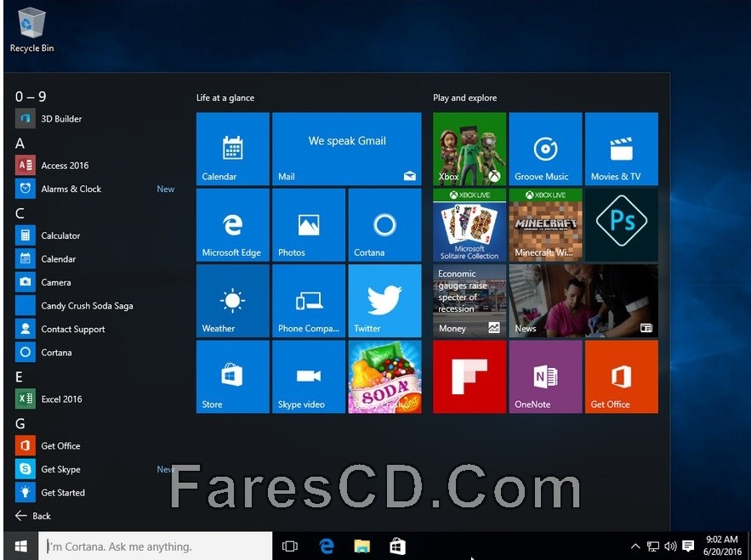Open Calculator from app list
Viewport: 751px width, 560px height.
tap(96, 235)
